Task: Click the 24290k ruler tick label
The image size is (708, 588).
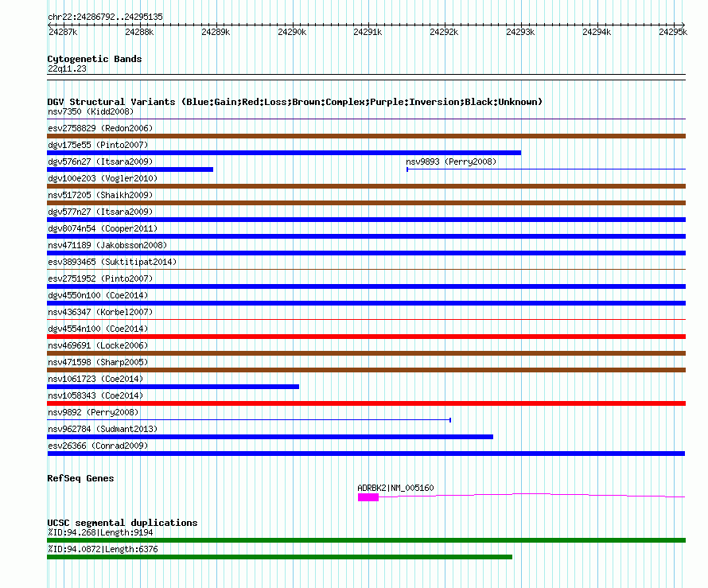Action: coord(292,32)
